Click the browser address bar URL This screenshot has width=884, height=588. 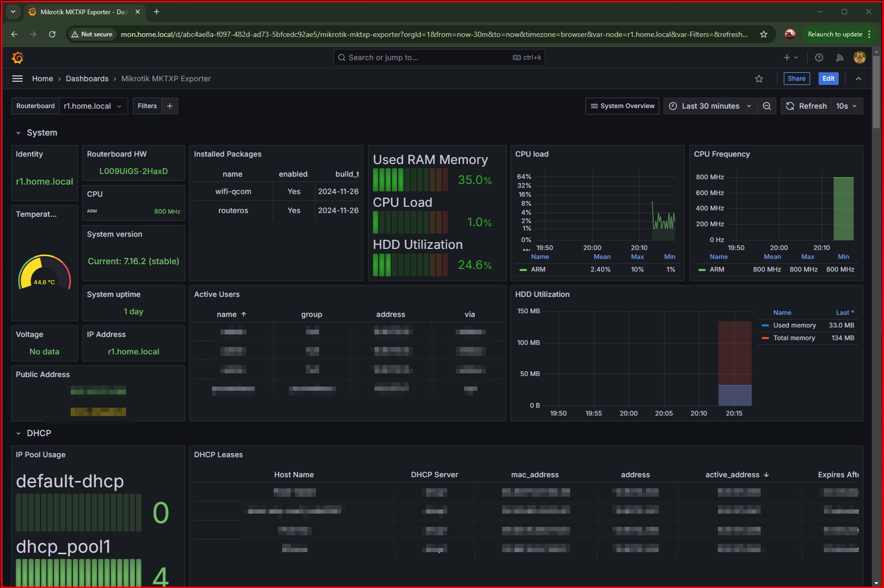pos(434,34)
